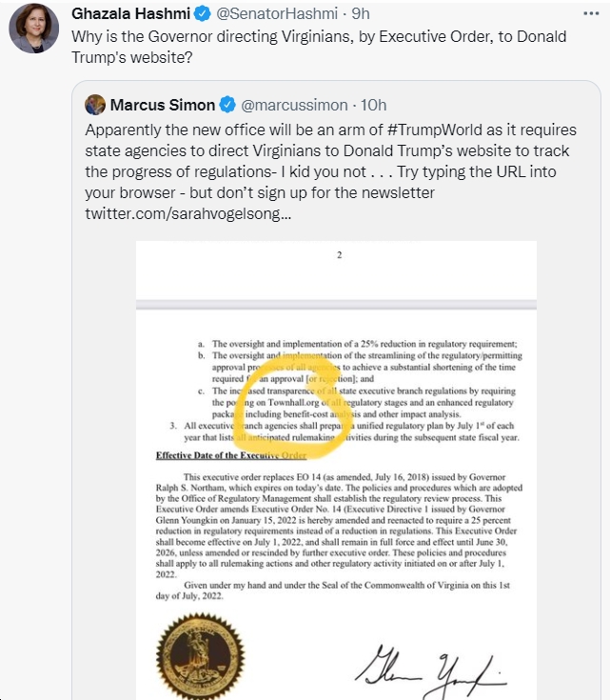Open the @SenatorHashmi handle
Image resolution: width=610 pixels, height=700 pixels.
(x=277, y=14)
